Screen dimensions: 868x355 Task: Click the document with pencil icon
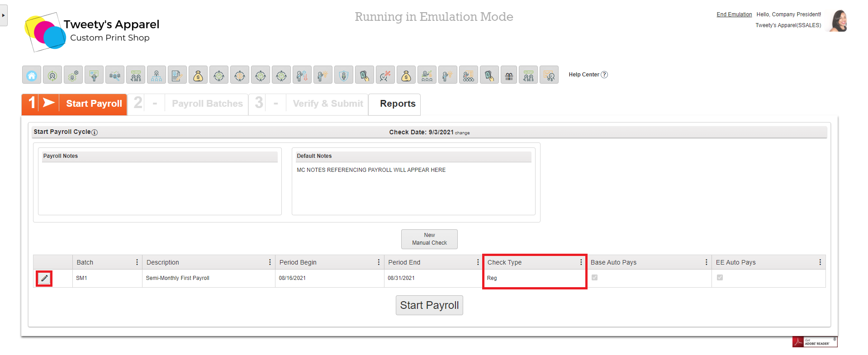click(x=177, y=75)
